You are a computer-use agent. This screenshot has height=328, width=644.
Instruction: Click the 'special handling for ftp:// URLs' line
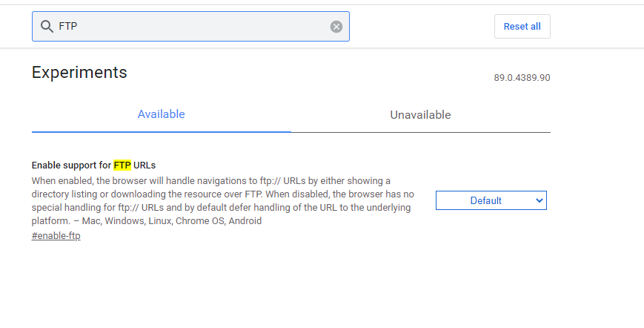221,208
